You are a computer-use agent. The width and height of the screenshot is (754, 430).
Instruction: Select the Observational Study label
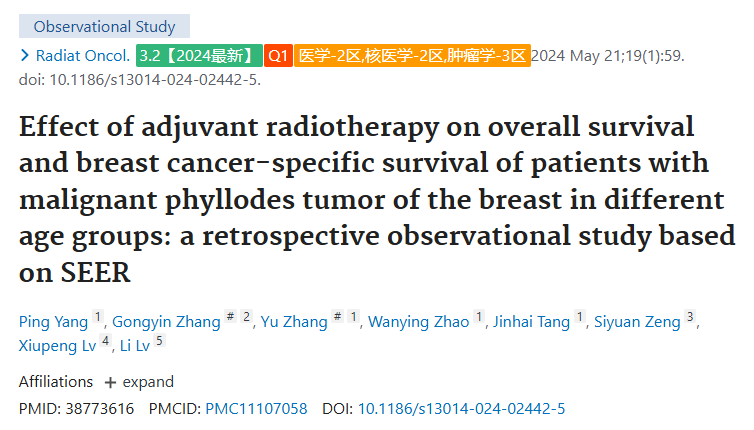(104, 26)
